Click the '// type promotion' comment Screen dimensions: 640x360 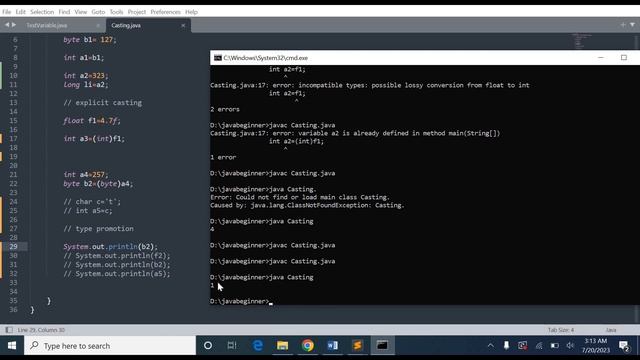[x=98, y=229]
